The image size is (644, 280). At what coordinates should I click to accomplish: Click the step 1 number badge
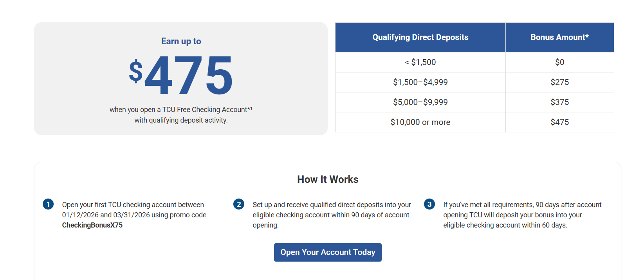coord(48,204)
